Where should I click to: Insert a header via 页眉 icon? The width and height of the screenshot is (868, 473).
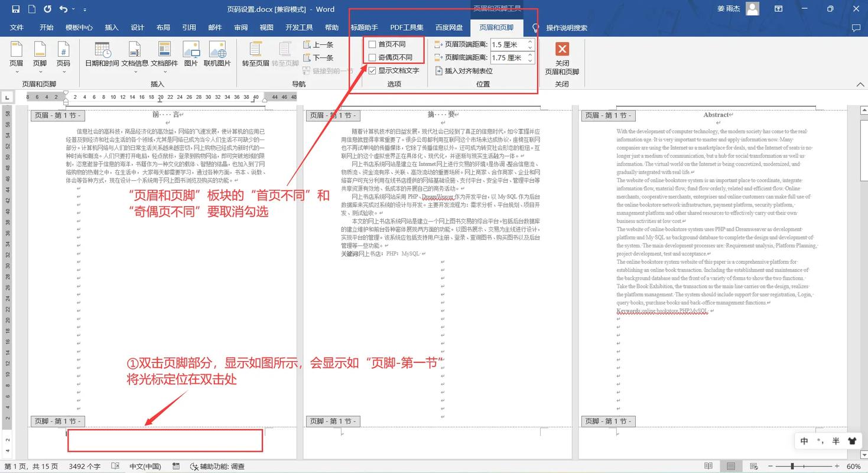point(17,56)
